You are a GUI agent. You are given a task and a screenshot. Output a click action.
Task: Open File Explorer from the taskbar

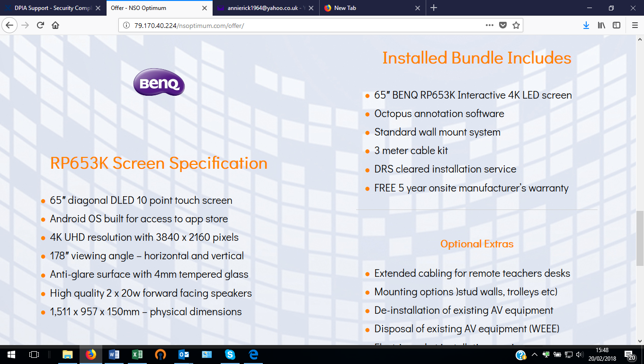point(68,355)
